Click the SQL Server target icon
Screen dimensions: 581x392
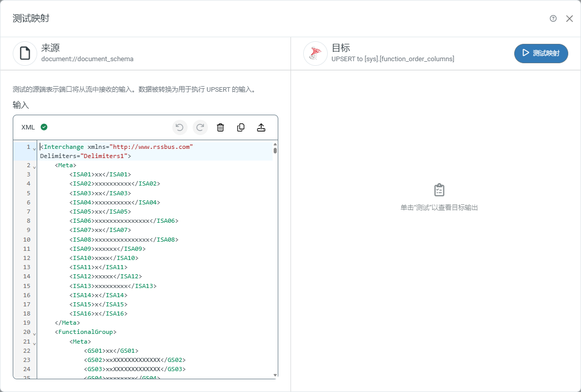point(315,54)
